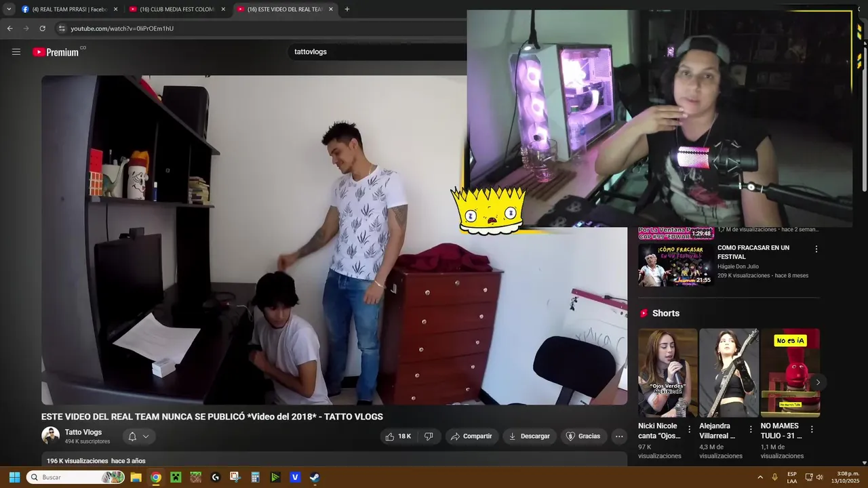Open No es IA Tulio short thumbnail
This screenshot has height=488, width=868.
coord(790,373)
